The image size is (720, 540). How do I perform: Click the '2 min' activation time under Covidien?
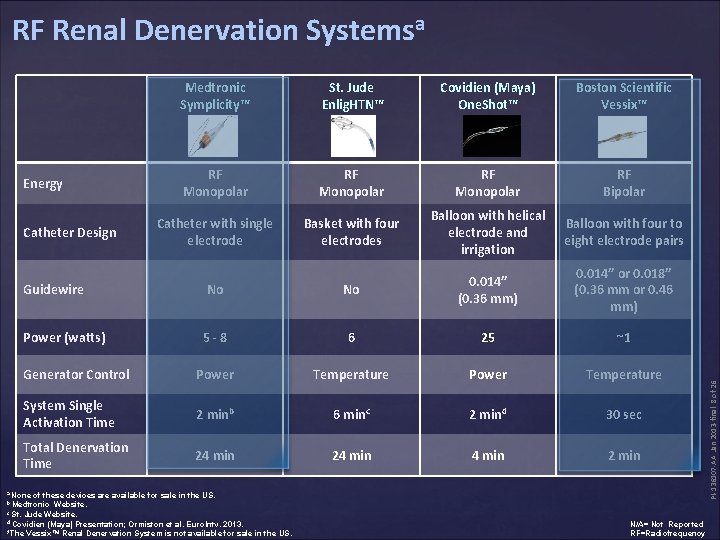[x=488, y=414]
